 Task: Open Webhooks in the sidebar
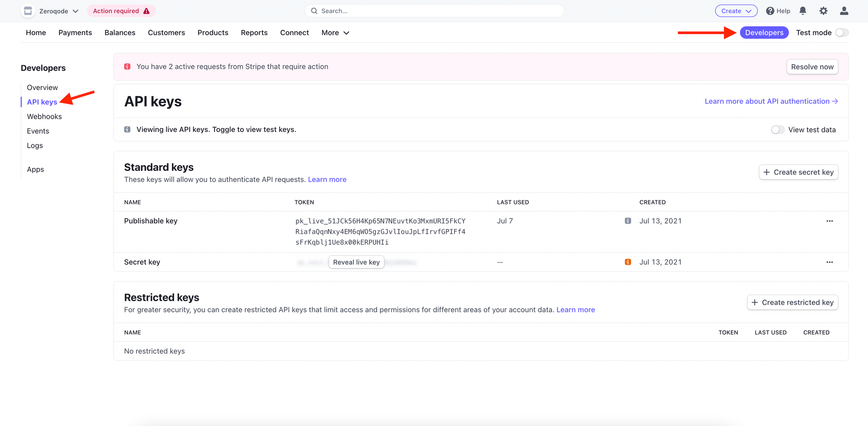(45, 116)
